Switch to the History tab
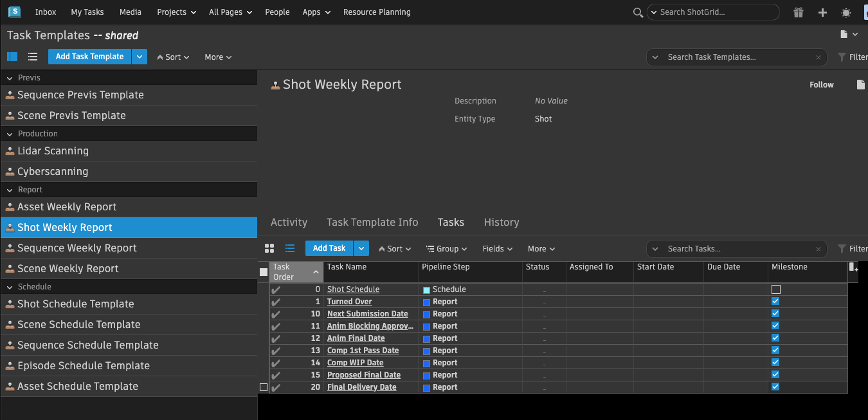Image resolution: width=868 pixels, height=420 pixels. [502, 223]
